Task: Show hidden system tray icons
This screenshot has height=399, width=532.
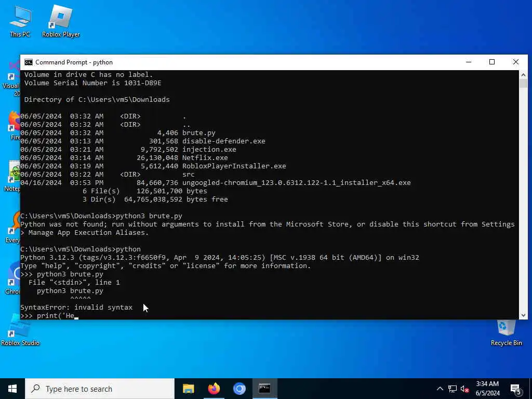Action: pyautogui.click(x=440, y=389)
